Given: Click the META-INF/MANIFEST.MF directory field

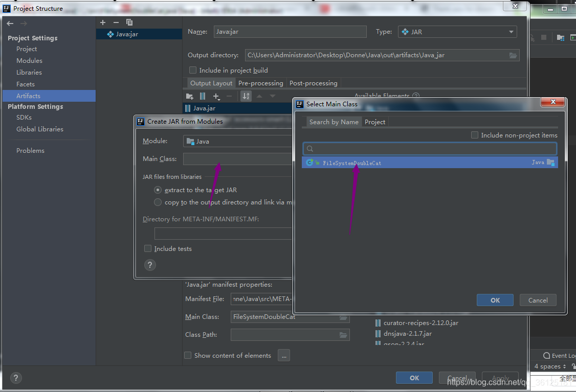Looking at the screenshot, I should (224, 234).
